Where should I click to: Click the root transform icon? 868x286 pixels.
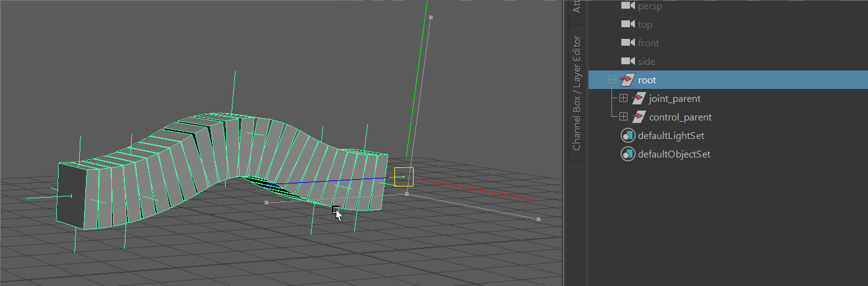tap(628, 80)
